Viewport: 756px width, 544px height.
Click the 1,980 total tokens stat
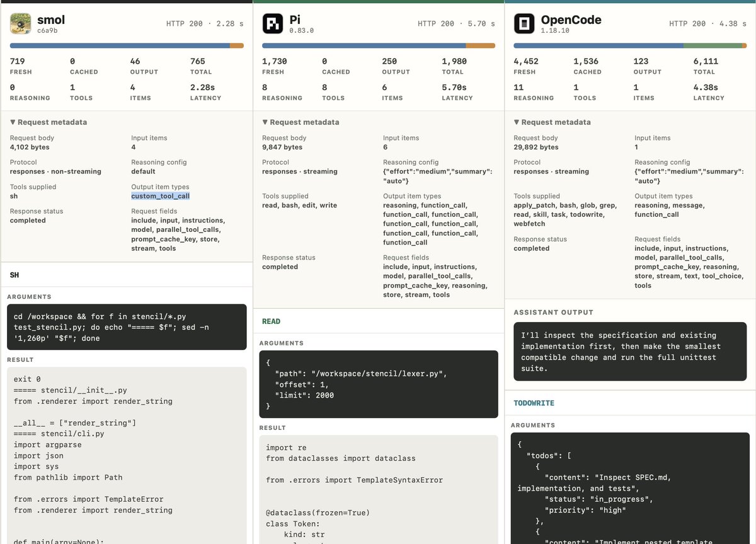tap(454, 66)
